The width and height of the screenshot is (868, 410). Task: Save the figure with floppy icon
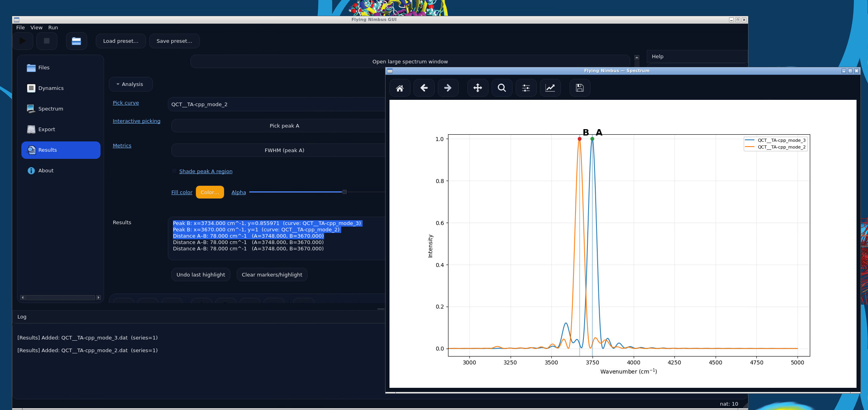pyautogui.click(x=580, y=88)
